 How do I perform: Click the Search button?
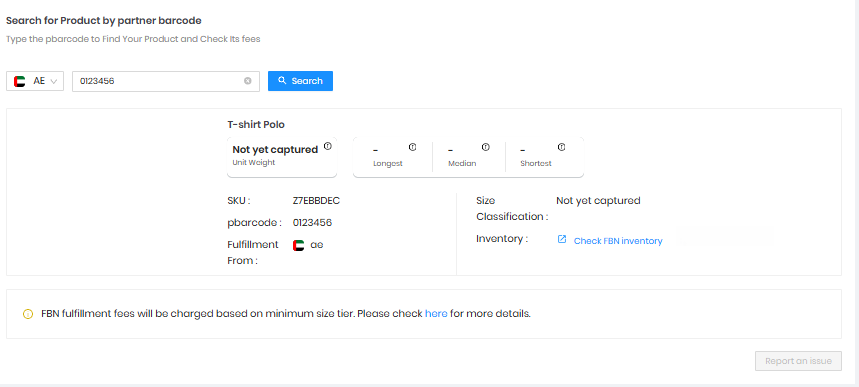(300, 81)
